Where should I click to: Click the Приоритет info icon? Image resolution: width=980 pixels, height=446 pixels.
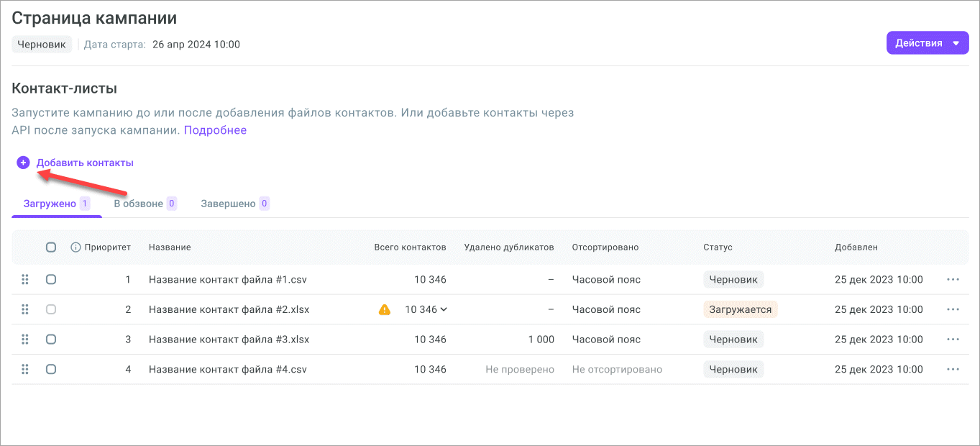tap(75, 247)
